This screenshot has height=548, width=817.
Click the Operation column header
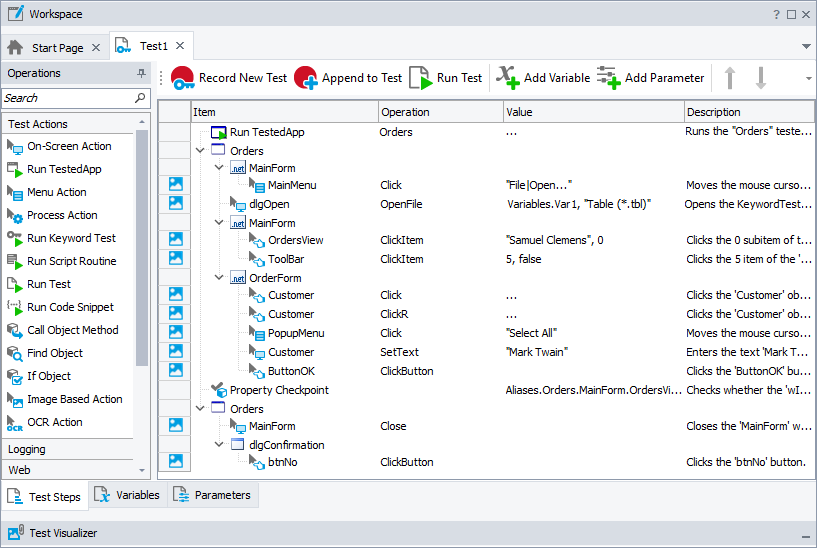point(441,112)
